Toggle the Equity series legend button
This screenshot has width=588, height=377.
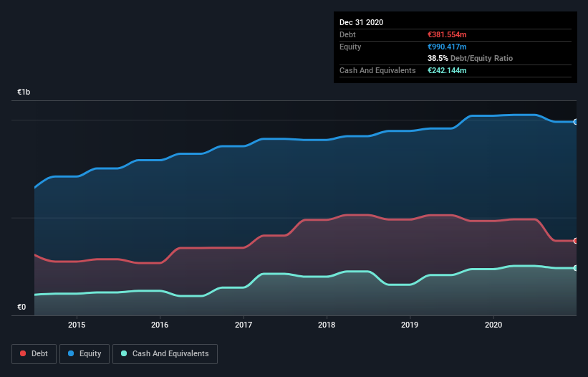coord(85,354)
